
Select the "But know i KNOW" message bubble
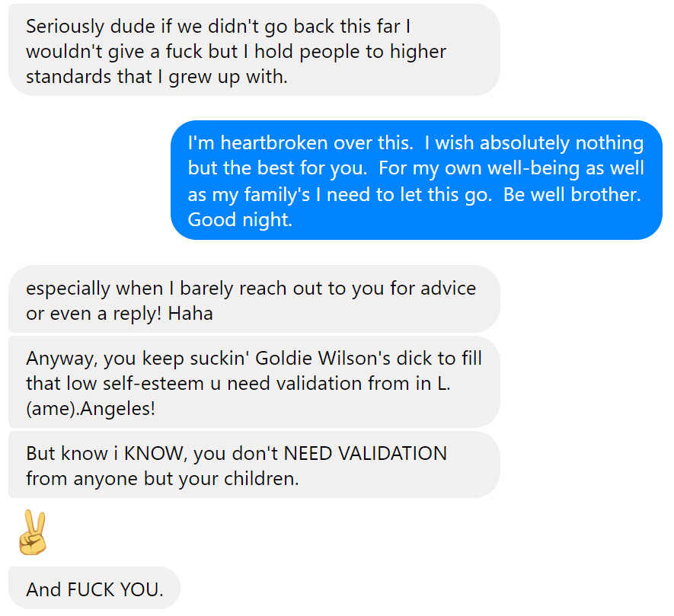254,464
